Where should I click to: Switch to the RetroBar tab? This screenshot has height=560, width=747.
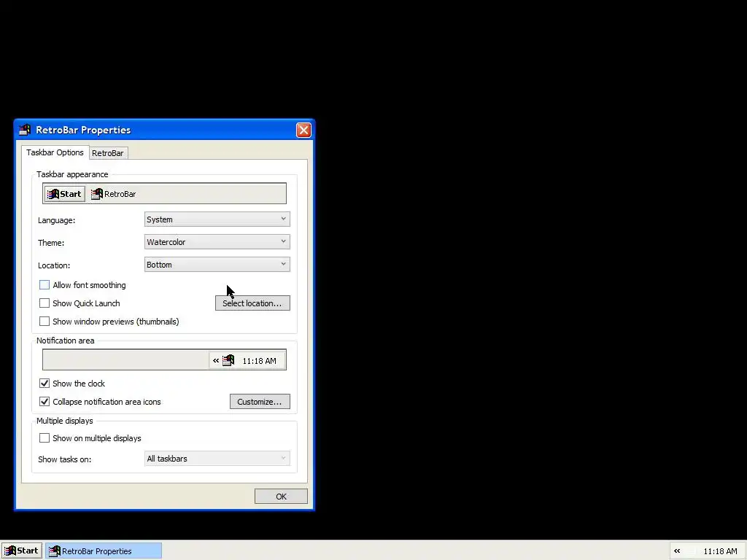[108, 153]
